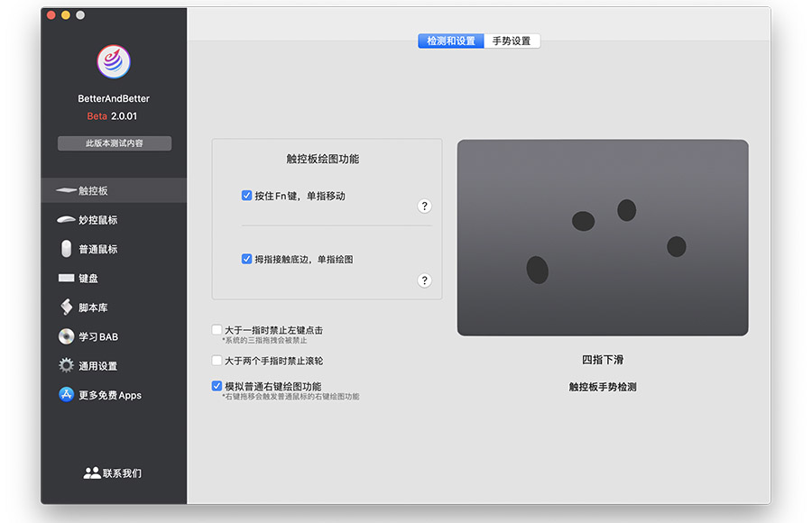
Task: Select the 触控板 trackpad icon in sidebar
Action: pyautogui.click(x=66, y=190)
